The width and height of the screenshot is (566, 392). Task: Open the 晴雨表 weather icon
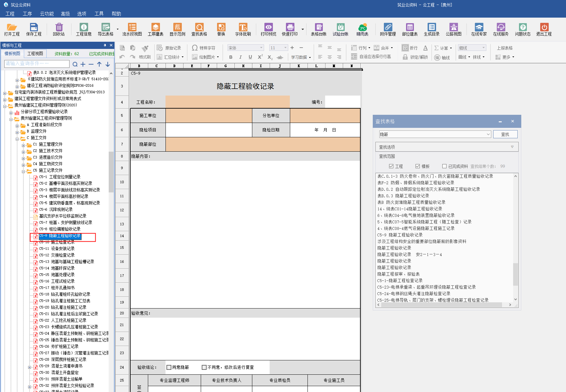click(x=362, y=29)
